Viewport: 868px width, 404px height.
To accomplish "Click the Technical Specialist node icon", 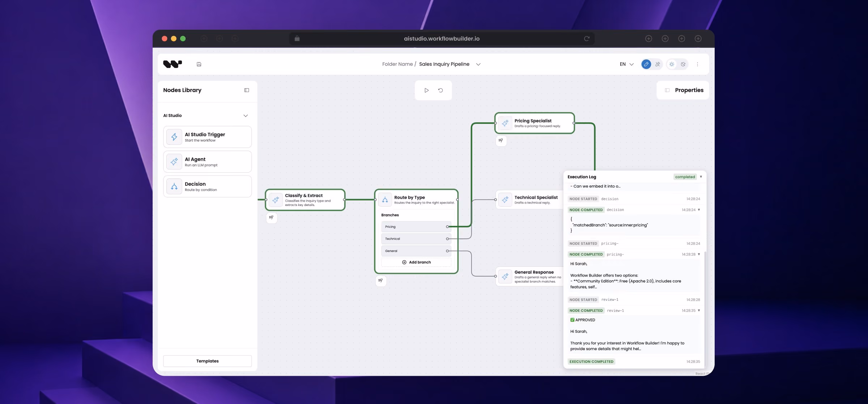I will [x=505, y=200].
